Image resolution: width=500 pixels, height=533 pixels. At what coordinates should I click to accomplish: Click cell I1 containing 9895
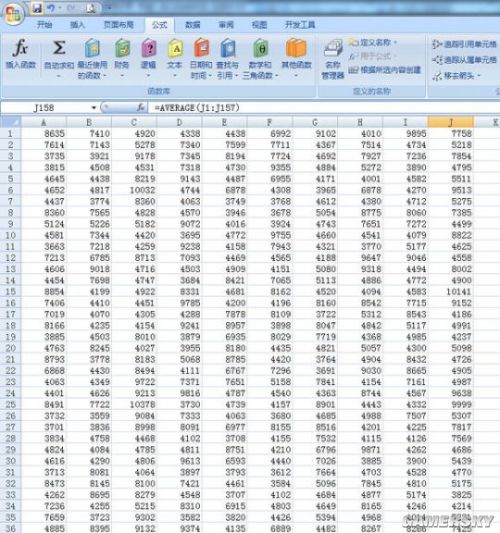tap(405, 133)
